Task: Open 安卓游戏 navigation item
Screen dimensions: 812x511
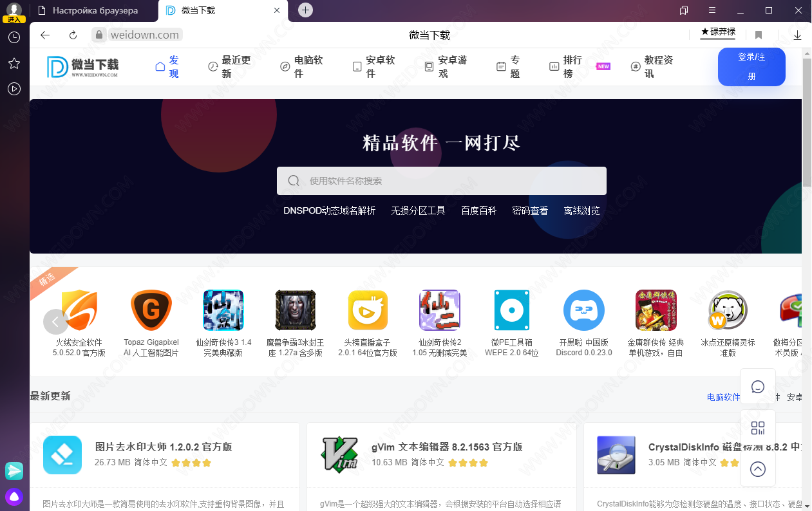Action: pos(446,67)
